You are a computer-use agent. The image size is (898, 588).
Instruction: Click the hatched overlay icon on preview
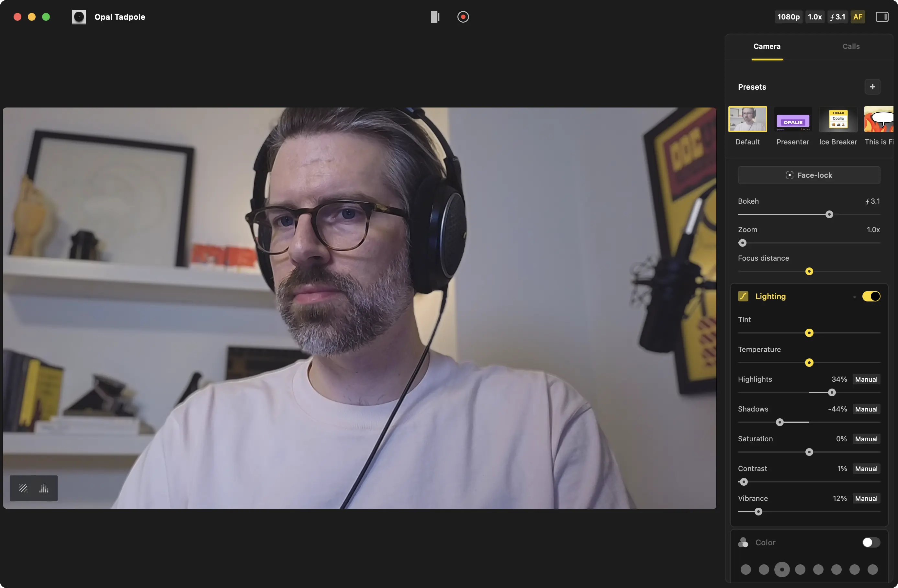coord(23,488)
